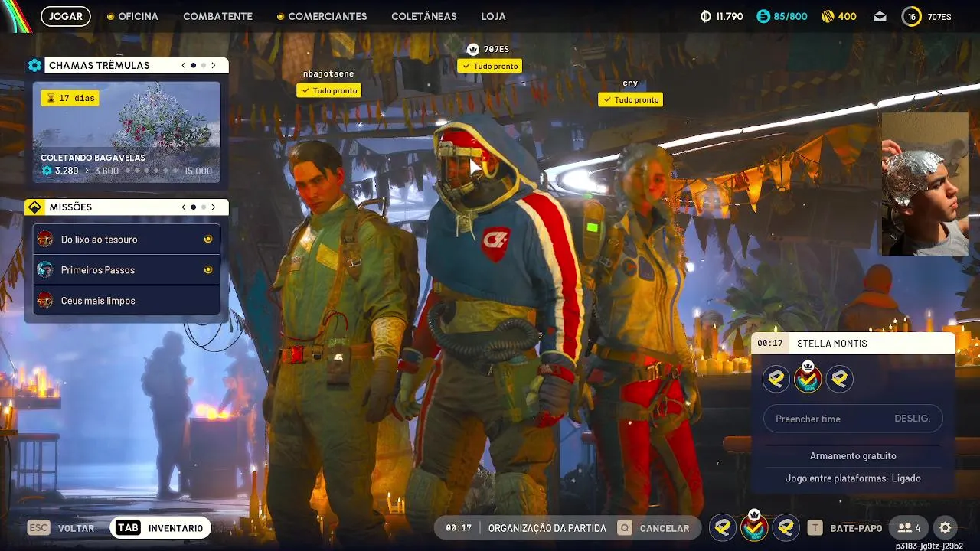Viewport: 980px width, 551px height.
Task: Click the Primeiros Passos status marker
Action: coord(207,270)
